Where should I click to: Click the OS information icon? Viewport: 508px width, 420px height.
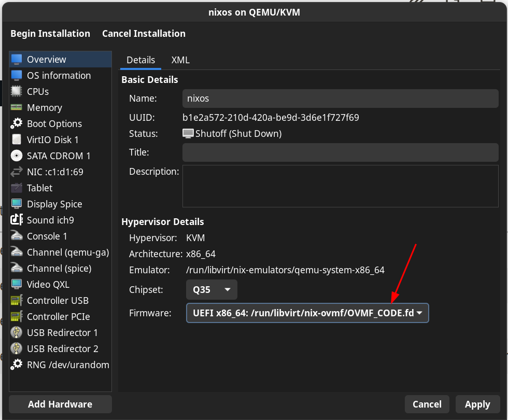pos(17,75)
